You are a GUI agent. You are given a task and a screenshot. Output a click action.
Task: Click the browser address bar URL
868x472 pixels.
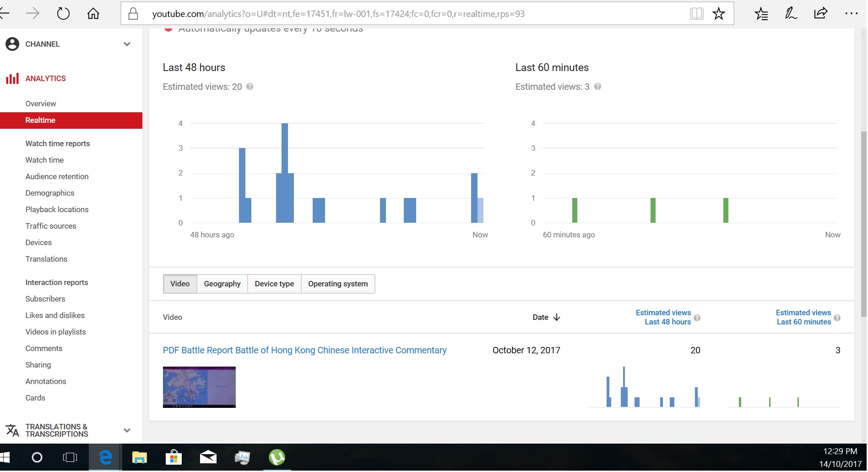click(x=338, y=14)
